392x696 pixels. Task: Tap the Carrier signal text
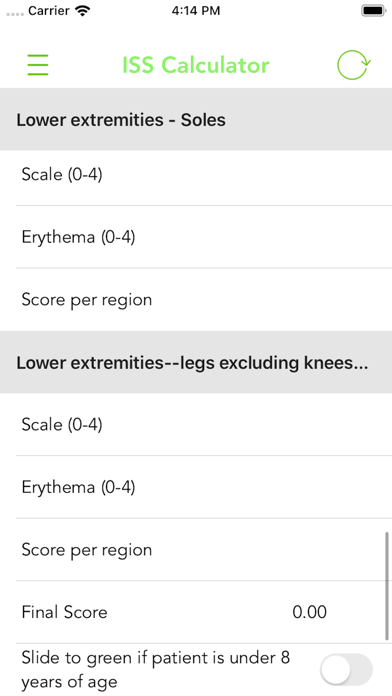pyautogui.click(x=50, y=11)
